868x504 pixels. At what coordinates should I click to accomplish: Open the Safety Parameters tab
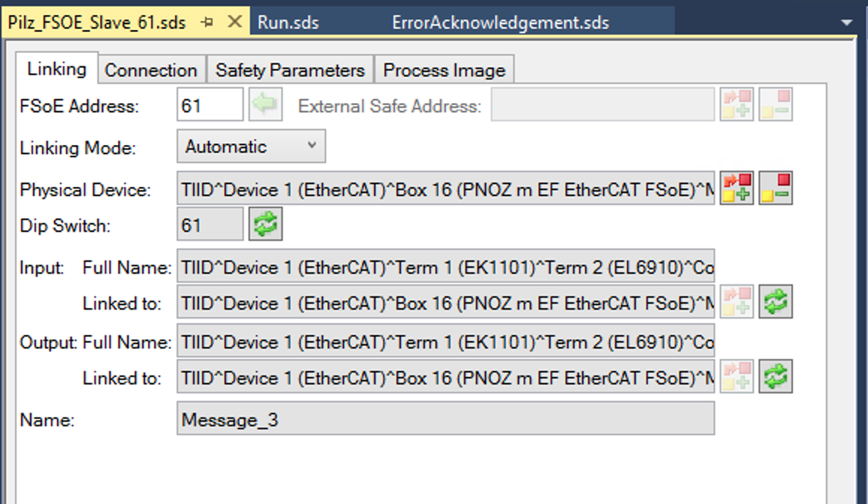[290, 70]
